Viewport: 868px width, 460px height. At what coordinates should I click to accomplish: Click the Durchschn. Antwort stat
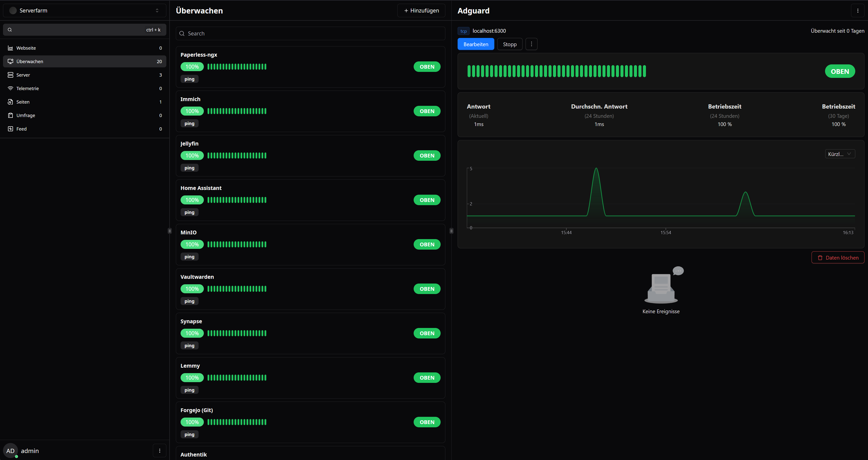[599, 115]
